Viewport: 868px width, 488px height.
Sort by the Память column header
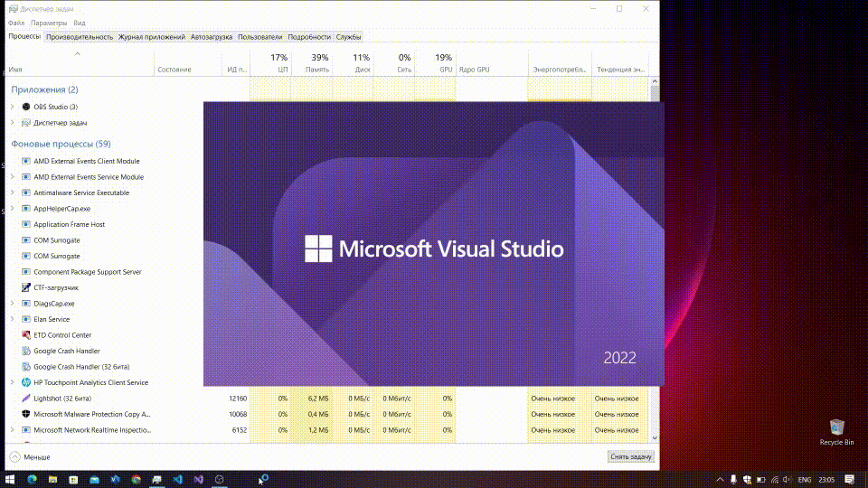[312, 63]
